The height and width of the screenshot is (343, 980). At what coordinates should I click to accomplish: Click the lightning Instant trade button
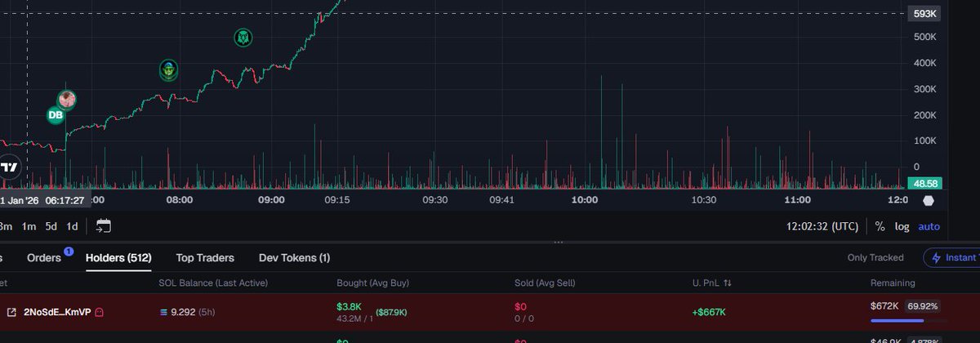tap(952, 257)
